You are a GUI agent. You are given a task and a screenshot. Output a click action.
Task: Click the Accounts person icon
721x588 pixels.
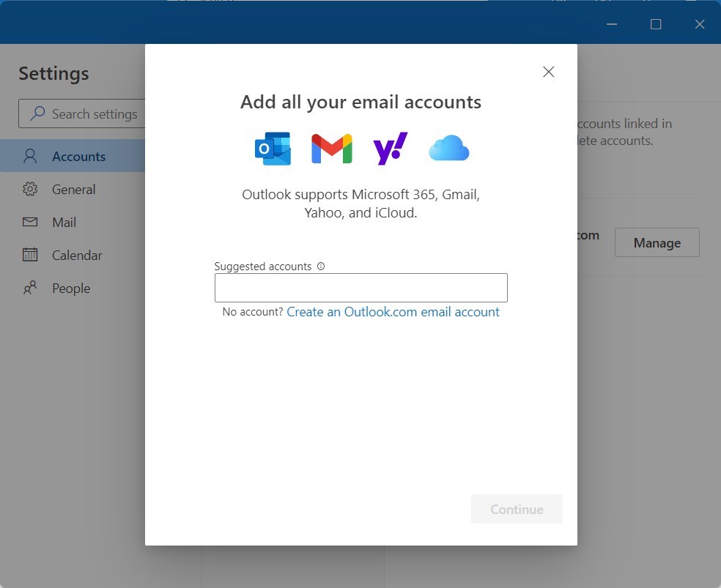click(30, 156)
